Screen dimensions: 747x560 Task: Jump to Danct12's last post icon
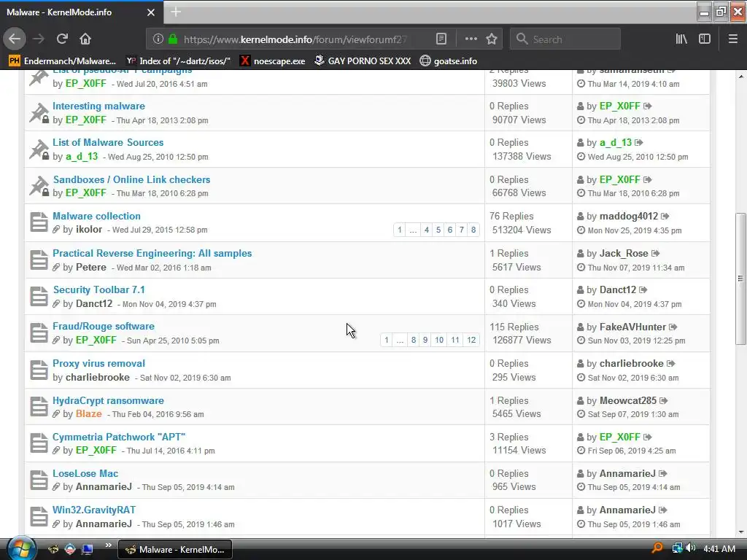(x=643, y=289)
